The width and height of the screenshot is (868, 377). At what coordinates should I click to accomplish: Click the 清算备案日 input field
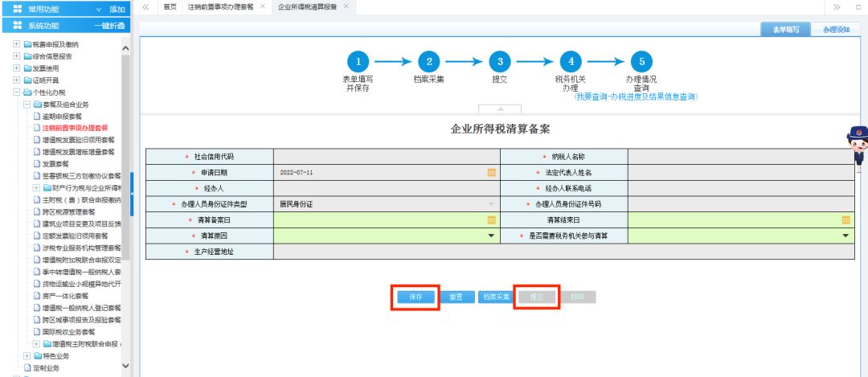click(x=378, y=219)
